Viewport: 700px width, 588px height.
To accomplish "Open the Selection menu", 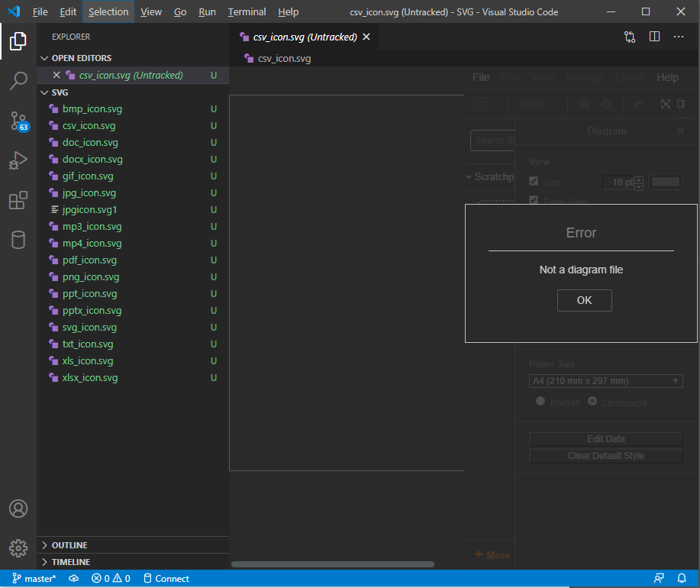I will point(108,12).
